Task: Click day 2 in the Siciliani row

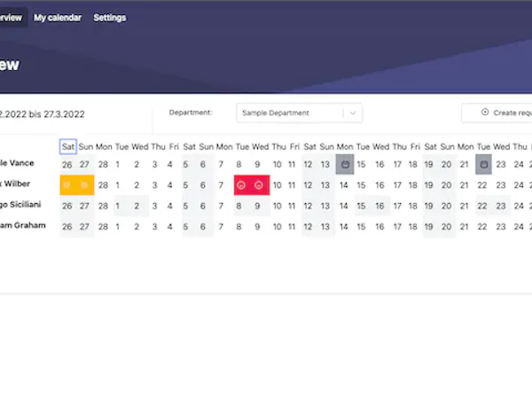Action: pos(137,206)
